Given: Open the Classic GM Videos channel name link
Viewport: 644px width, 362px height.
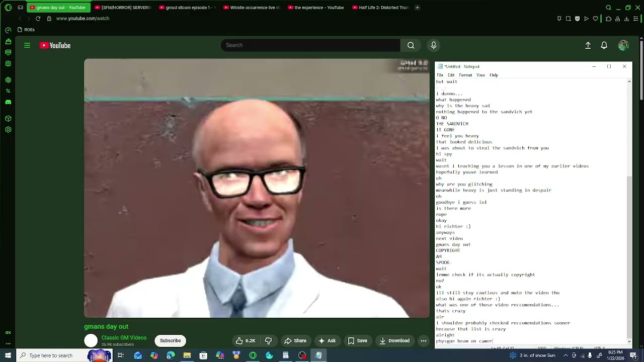Looking at the screenshot, I should pyautogui.click(x=124, y=338).
